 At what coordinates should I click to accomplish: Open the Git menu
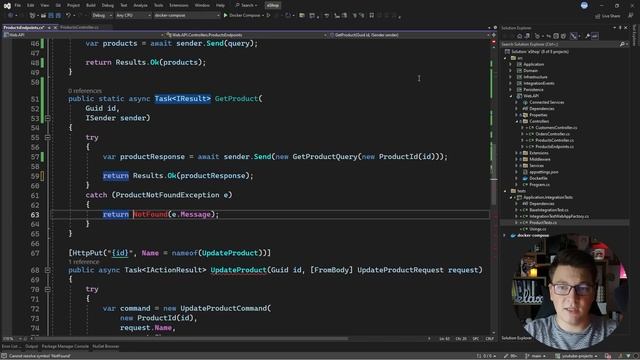58,5
